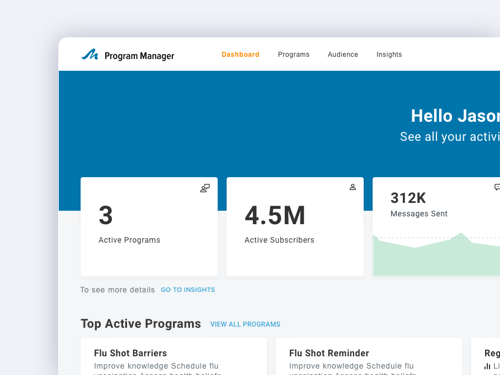Click the 312K Messages Sent figure
The image size is (500, 375).
408,198
